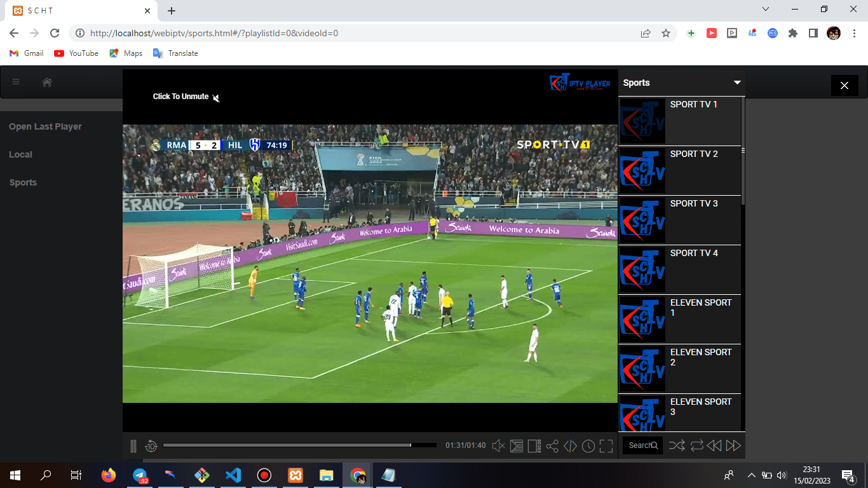This screenshot has height=488, width=868.
Task: Skip to previous video in playlist
Action: (714, 445)
